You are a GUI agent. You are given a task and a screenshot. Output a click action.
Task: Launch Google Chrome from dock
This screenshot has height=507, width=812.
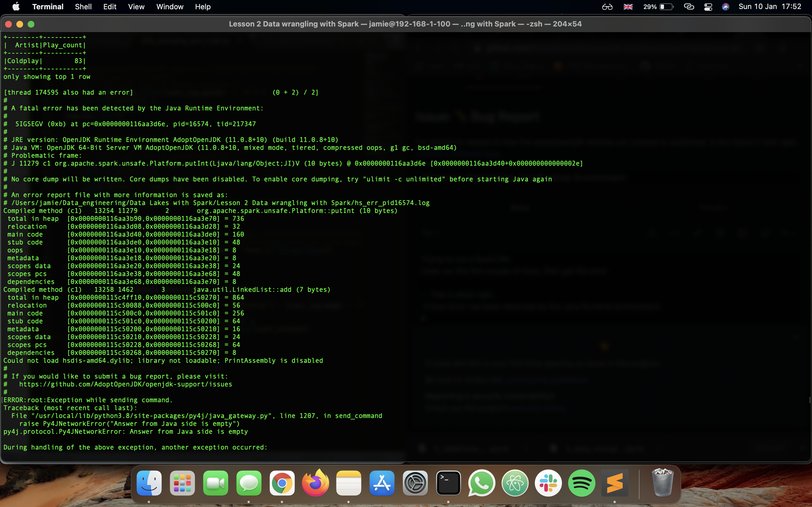[282, 483]
